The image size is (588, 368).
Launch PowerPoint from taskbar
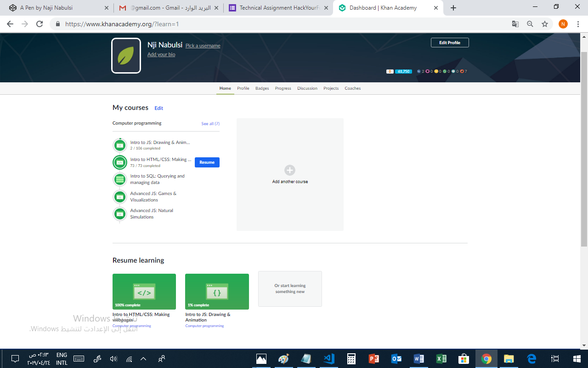[x=374, y=359]
